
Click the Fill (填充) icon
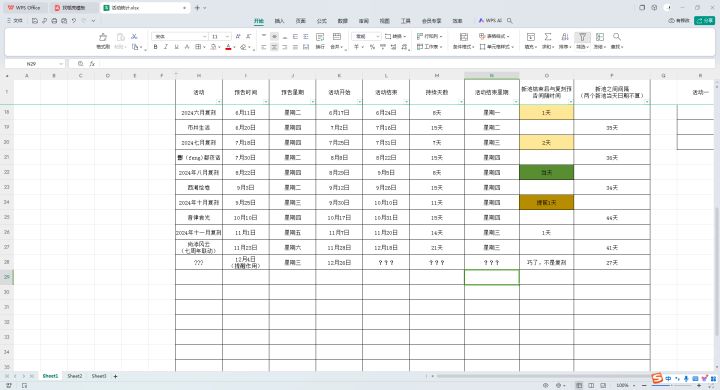tap(530, 37)
